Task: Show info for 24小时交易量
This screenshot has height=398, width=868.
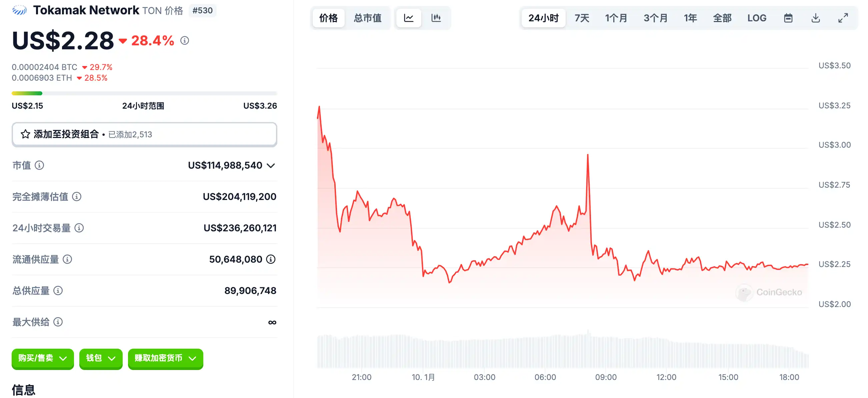Action: pos(79,228)
